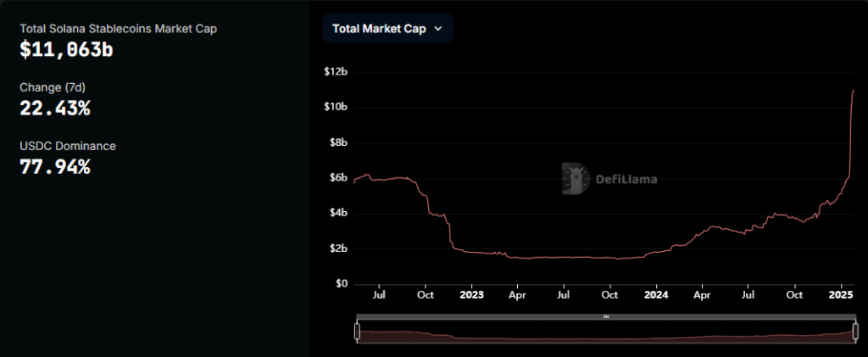Click the $11,063b market cap value
The image size is (868, 357).
pyautogui.click(x=67, y=49)
